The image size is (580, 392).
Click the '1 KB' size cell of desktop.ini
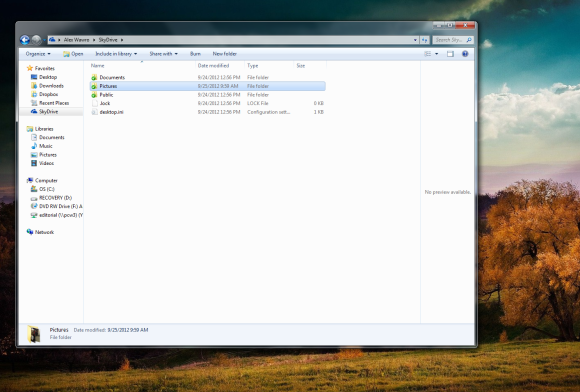coord(318,112)
